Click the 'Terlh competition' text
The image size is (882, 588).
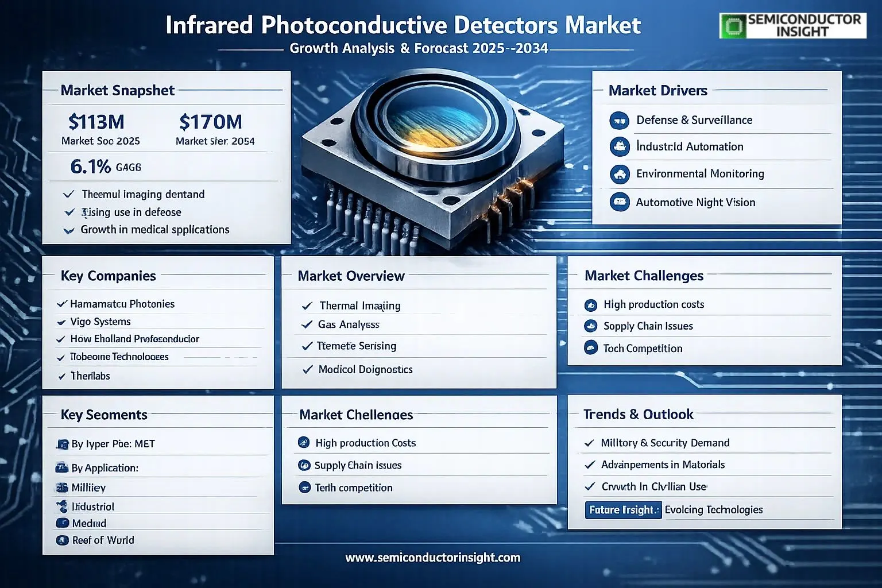coord(354,488)
